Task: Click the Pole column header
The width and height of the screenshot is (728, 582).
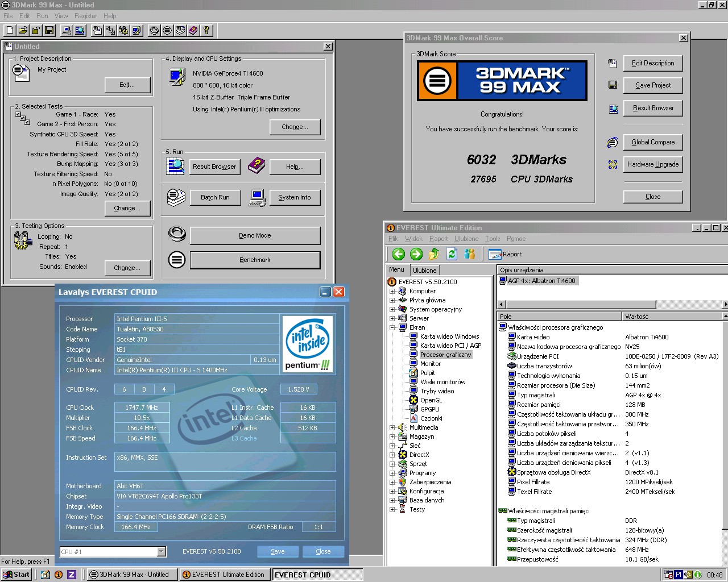Action: 560,317
